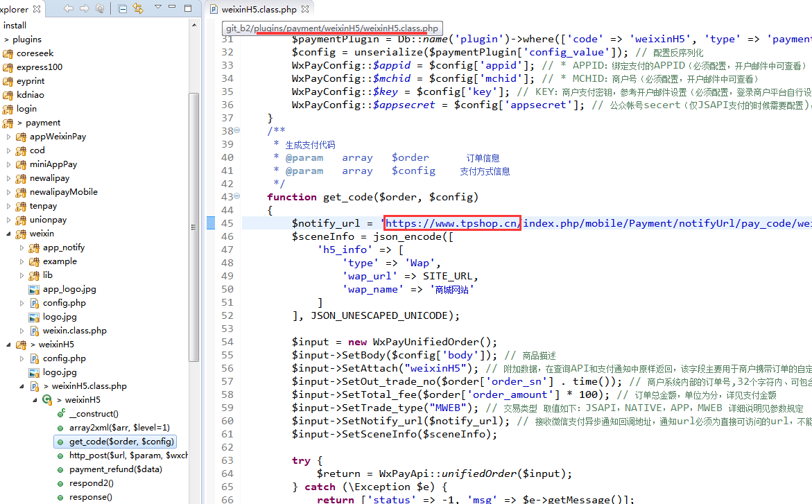
Task: Select the __construct() method in outline
Action: (94, 414)
